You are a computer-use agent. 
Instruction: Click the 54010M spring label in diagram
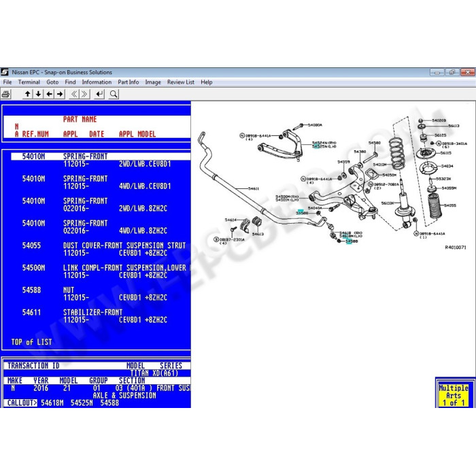pos(379,165)
